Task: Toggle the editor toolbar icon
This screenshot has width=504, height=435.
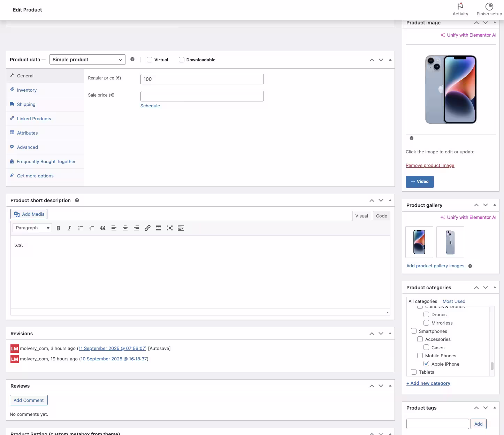Action: pyautogui.click(x=181, y=228)
